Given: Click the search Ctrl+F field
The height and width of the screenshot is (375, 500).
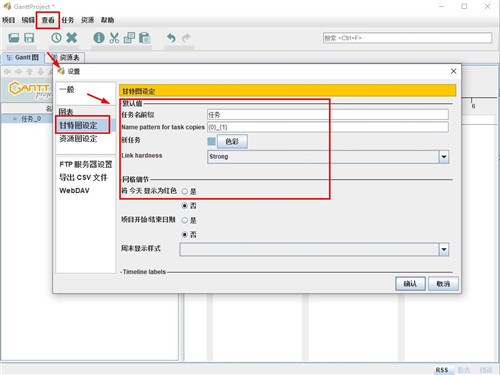Looking at the screenshot, I should 407,38.
